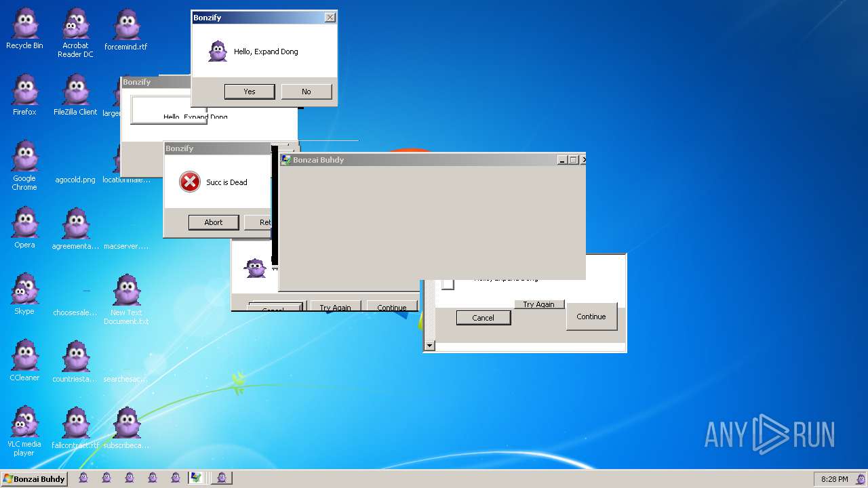
Task: Open FileZilla Client desktop shortcut
Action: coord(75,96)
